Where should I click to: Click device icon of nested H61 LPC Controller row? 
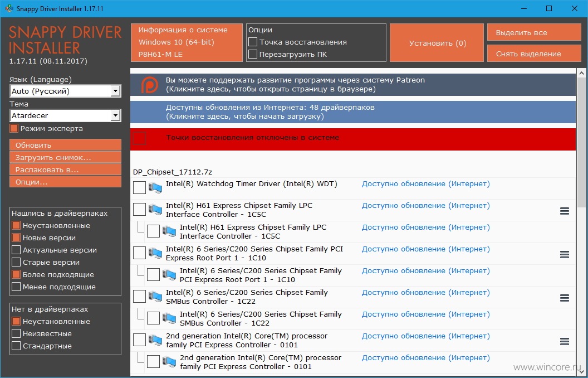[x=169, y=231]
